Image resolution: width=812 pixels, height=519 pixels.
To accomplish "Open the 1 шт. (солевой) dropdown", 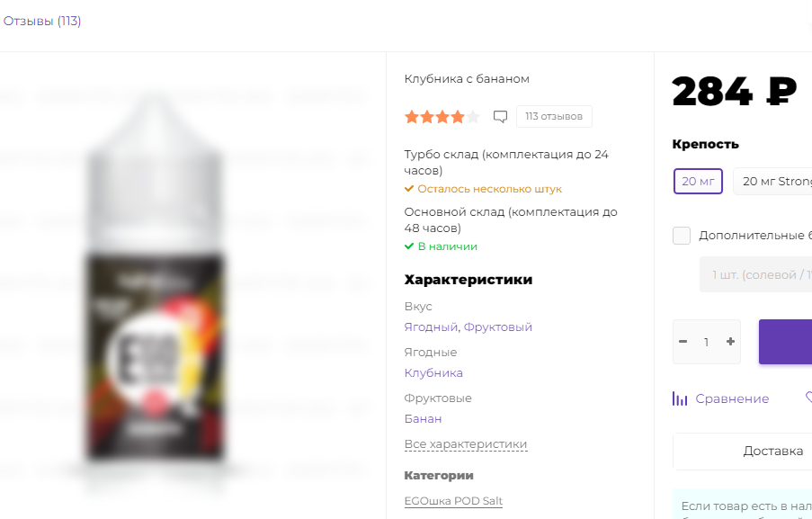I will [x=756, y=274].
